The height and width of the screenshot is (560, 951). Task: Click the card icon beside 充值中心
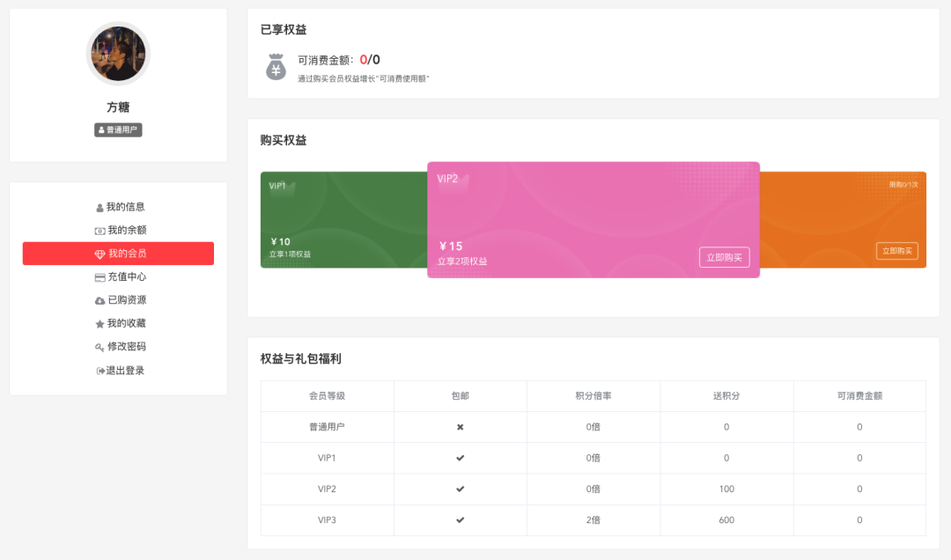click(100, 277)
